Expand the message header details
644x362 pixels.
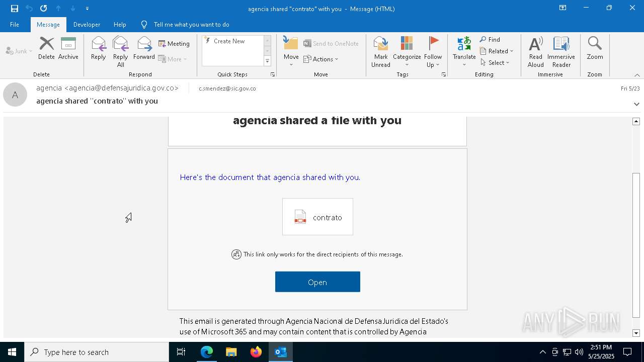(636, 104)
